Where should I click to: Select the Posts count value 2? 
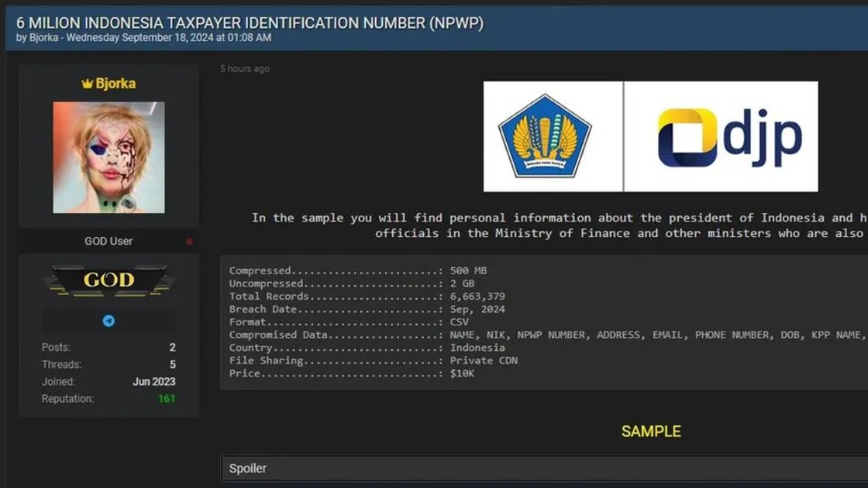(172, 348)
